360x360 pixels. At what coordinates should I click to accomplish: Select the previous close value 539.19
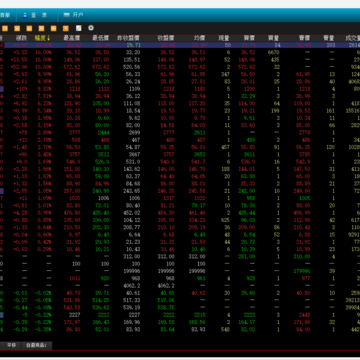click(x=132, y=307)
